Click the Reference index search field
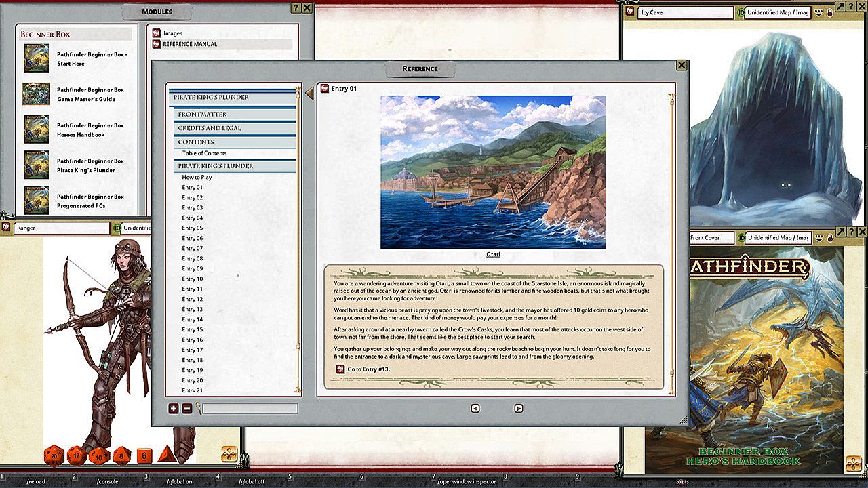Screen dimensions: 868x488 pyautogui.click(x=250, y=409)
